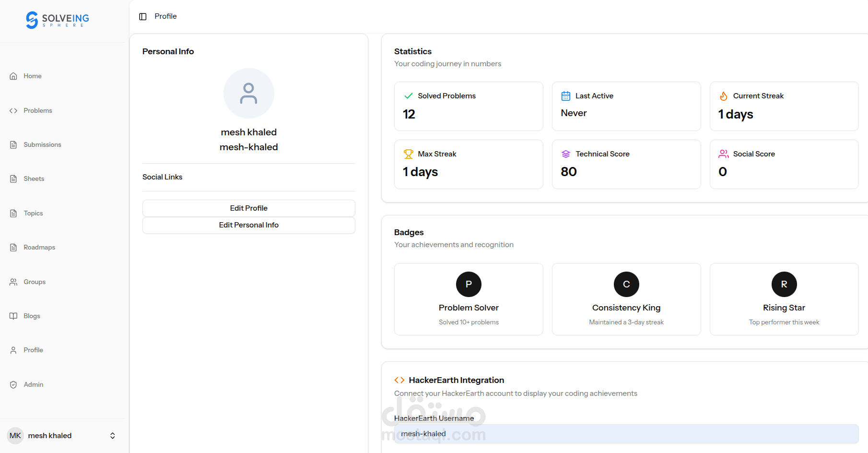Click the Current Streak value 1 days
This screenshot has height=453, width=868.
pos(736,114)
